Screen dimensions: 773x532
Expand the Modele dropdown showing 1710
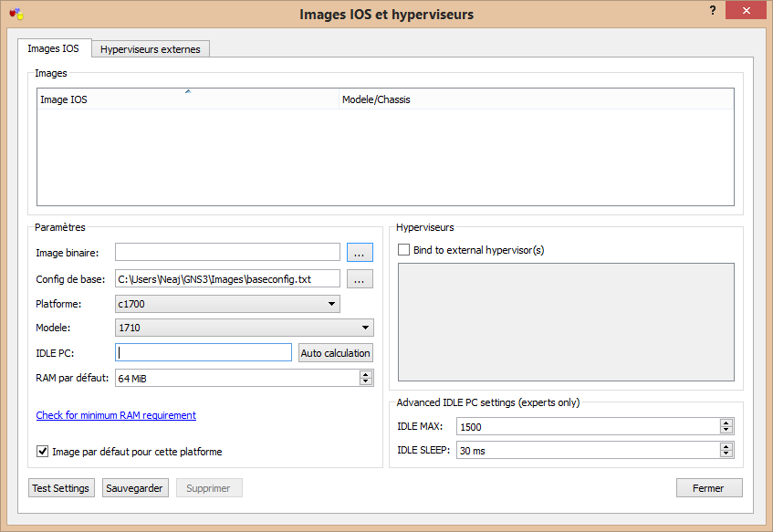(x=244, y=328)
